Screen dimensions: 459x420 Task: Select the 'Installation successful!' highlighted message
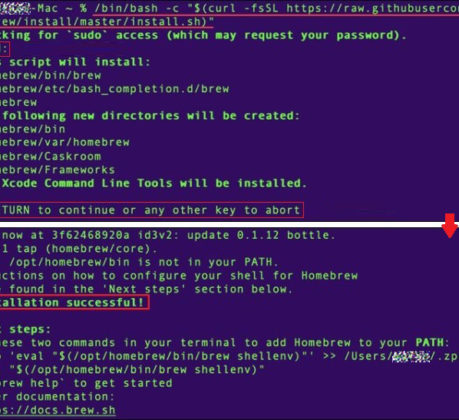coord(74,303)
